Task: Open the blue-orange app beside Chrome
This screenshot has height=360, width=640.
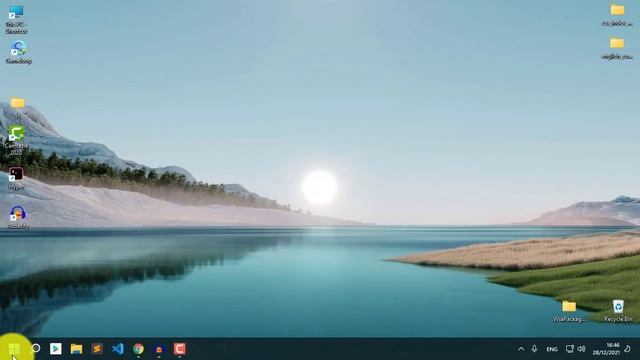Action: point(159,349)
